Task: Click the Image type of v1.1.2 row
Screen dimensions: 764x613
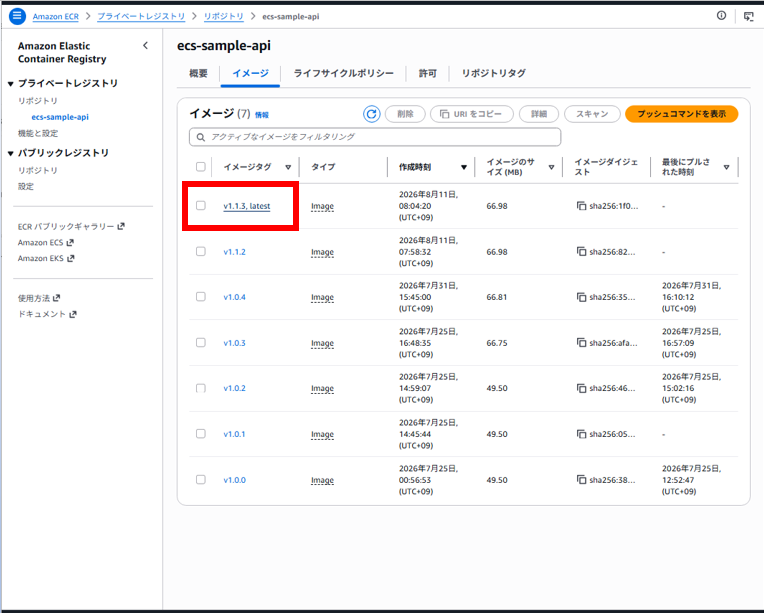Action: pos(322,252)
